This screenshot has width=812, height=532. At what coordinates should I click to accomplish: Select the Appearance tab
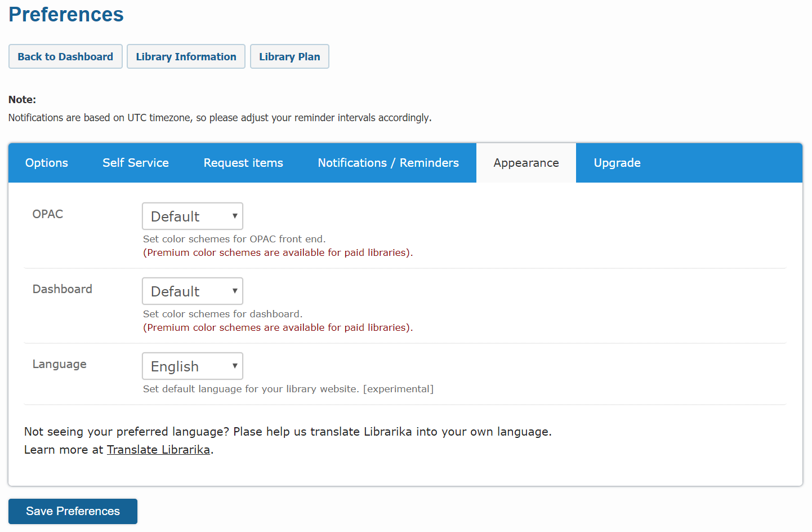pyautogui.click(x=527, y=163)
